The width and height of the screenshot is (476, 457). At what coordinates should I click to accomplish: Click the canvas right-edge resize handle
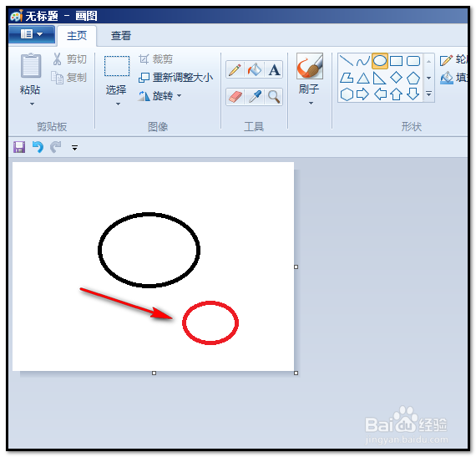(x=296, y=267)
